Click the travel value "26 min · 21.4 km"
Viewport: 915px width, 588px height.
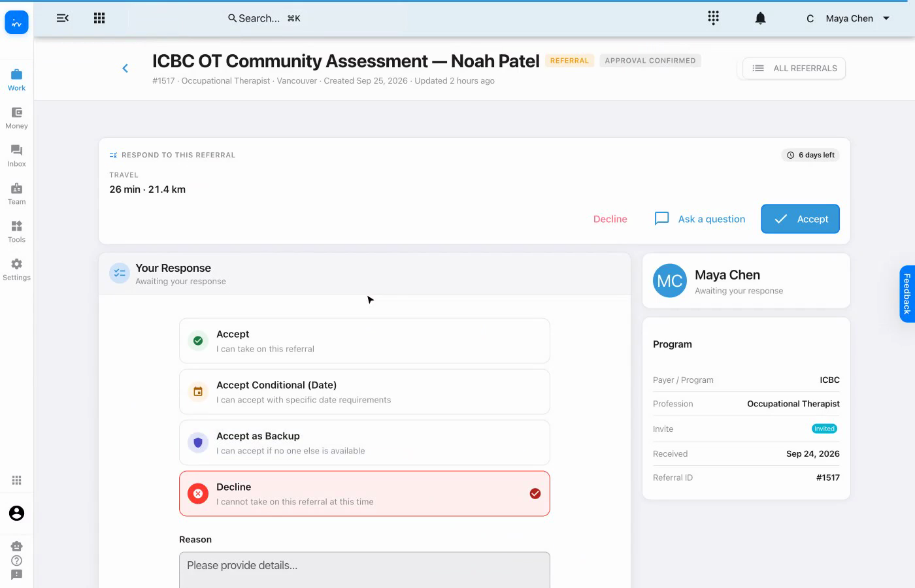148,189
